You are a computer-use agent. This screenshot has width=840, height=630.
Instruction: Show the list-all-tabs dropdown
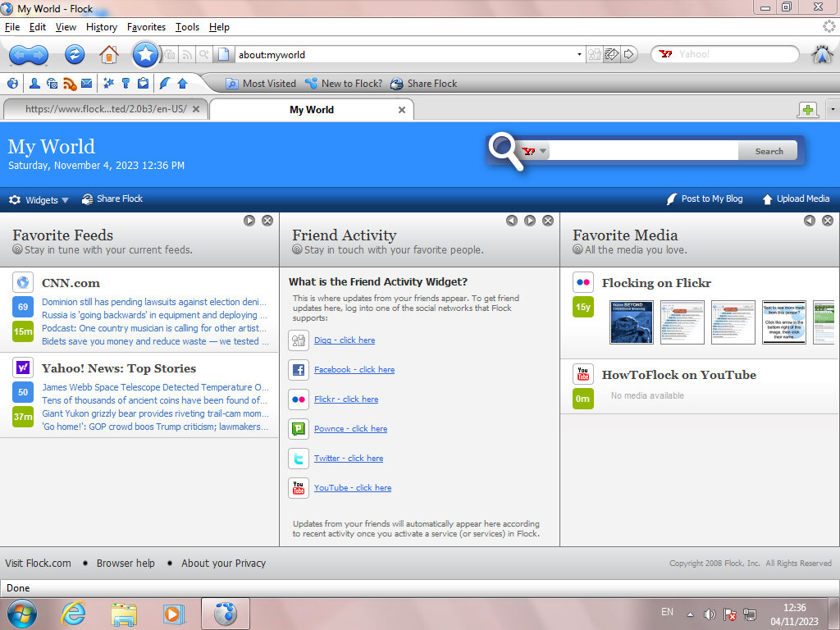click(x=832, y=110)
